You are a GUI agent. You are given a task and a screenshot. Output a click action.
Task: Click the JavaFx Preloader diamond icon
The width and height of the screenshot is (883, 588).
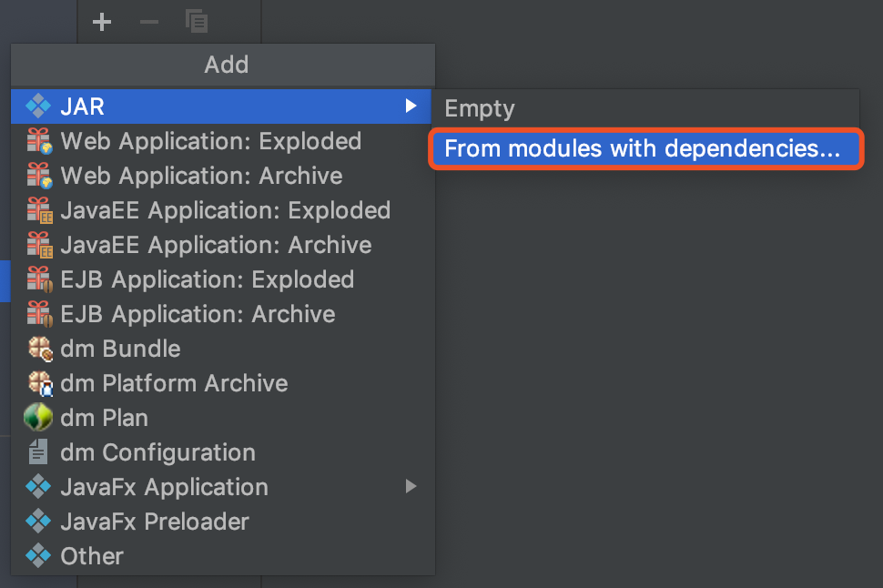(38, 522)
